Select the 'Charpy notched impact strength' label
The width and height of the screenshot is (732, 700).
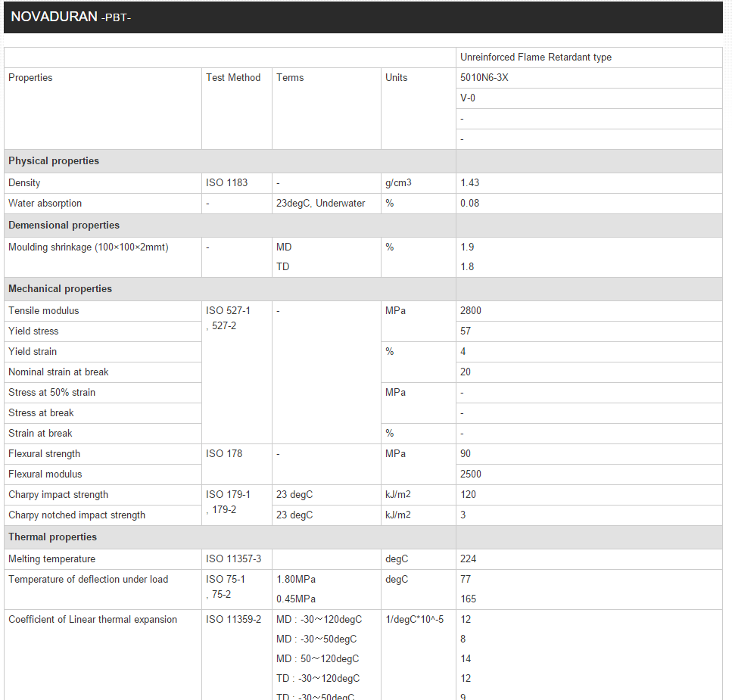click(x=76, y=515)
